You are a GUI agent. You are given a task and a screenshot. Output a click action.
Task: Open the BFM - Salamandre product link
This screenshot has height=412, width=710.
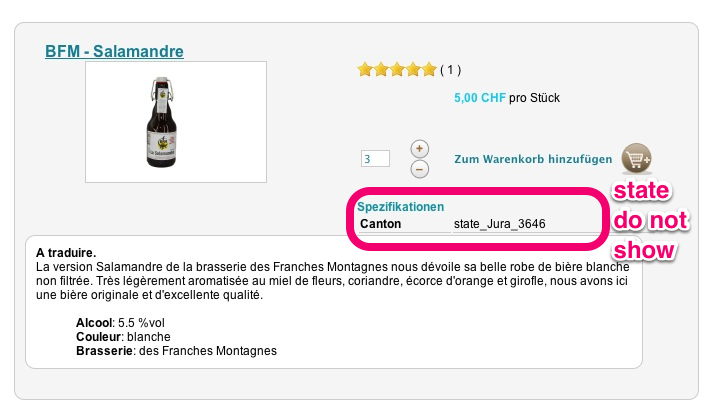point(114,51)
